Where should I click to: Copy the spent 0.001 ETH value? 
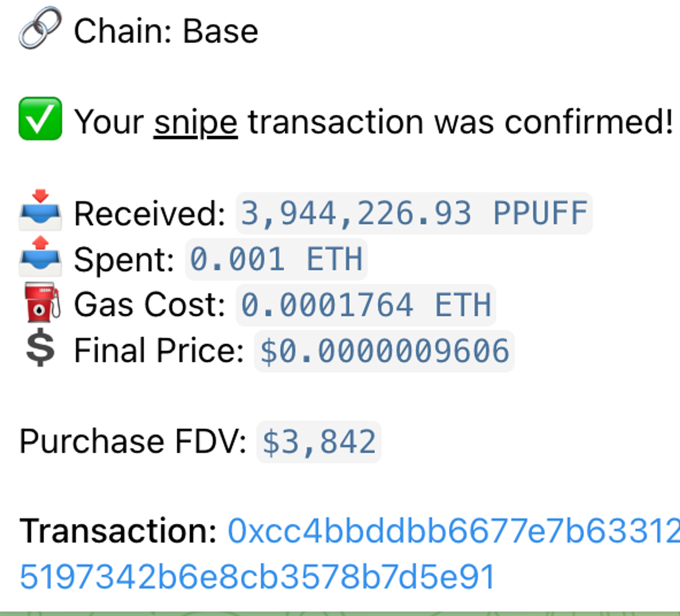point(276,259)
